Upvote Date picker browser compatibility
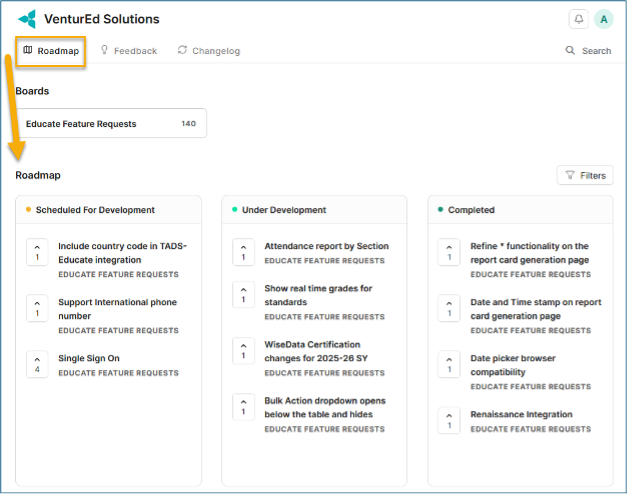Screen dimensions: 628x494 click(x=449, y=364)
